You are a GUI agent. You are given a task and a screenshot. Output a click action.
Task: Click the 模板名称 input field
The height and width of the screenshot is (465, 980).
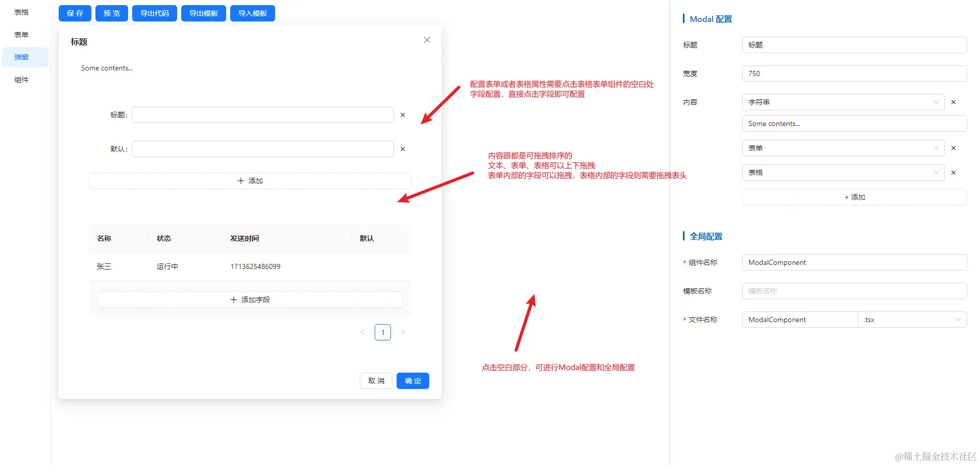click(x=854, y=291)
